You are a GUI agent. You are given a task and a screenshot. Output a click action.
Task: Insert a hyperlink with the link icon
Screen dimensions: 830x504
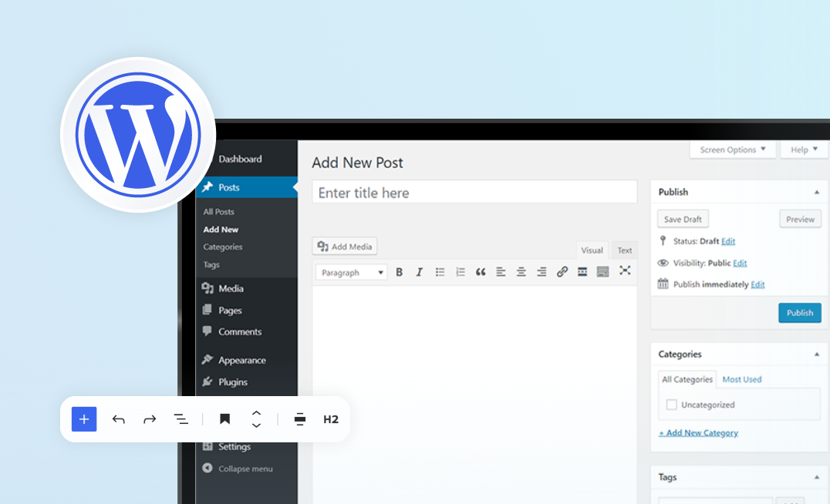click(562, 271)
